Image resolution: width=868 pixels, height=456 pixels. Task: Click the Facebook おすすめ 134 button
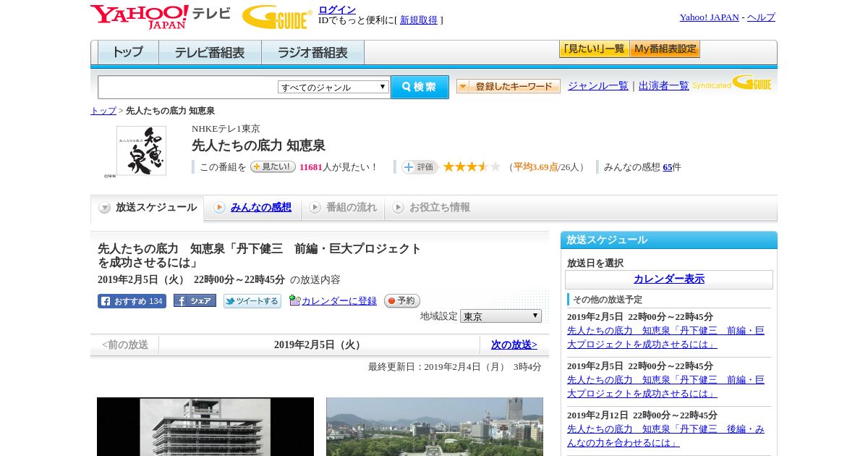point(132,301)
